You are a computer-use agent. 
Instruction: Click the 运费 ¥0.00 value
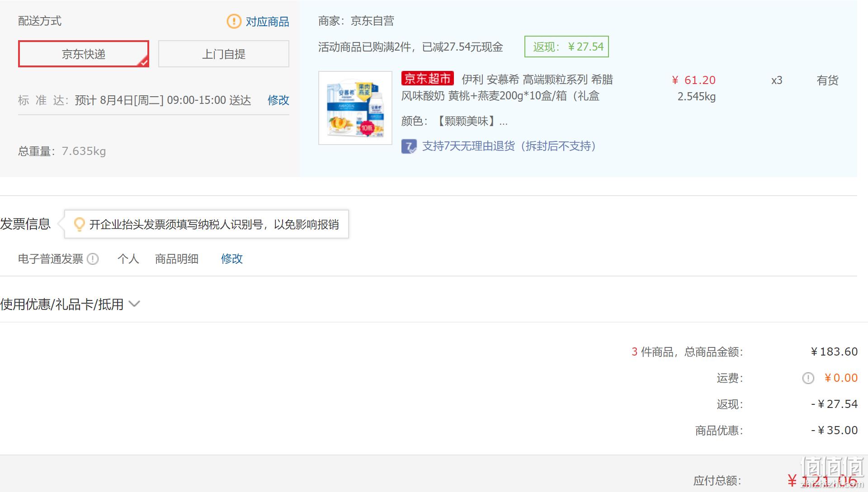click(x=841, y=378)
